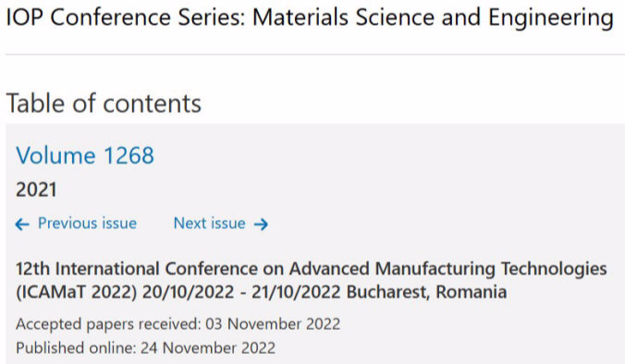Click the 24 November 2022 date
This screenshot has height=364, width=625.
click(208, 347)
